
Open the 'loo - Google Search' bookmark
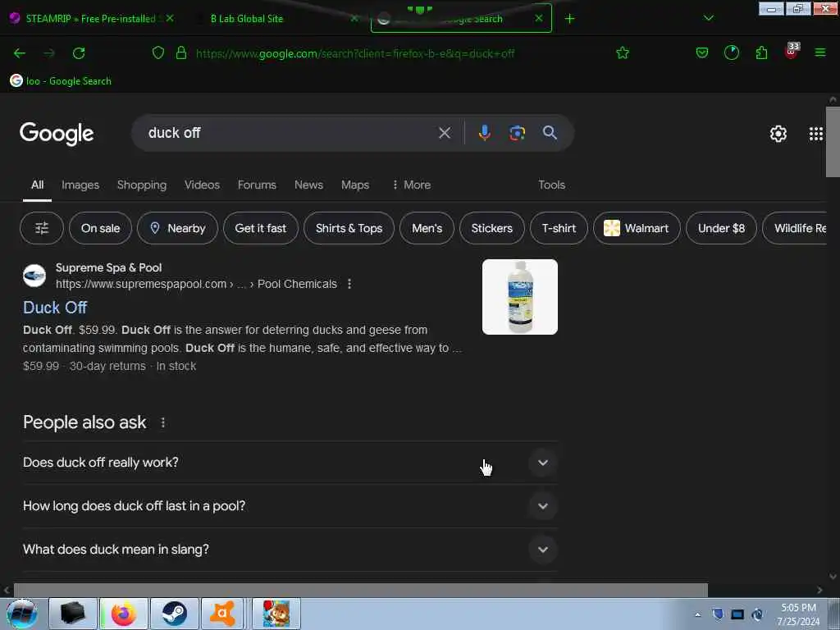(61, 81)
